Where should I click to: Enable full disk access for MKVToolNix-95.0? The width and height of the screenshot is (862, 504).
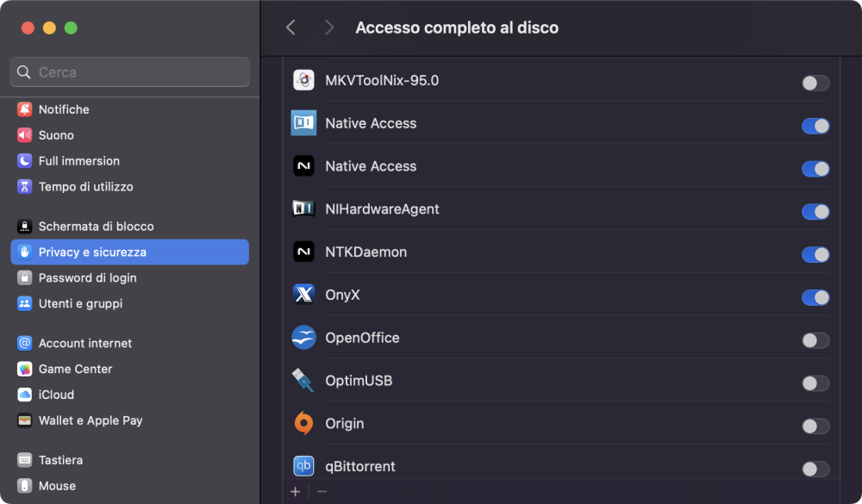[x=815, y=83]
